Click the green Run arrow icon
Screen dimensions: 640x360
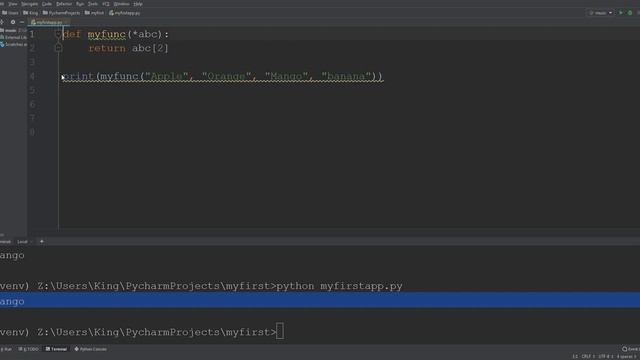(x=621, y=13)
